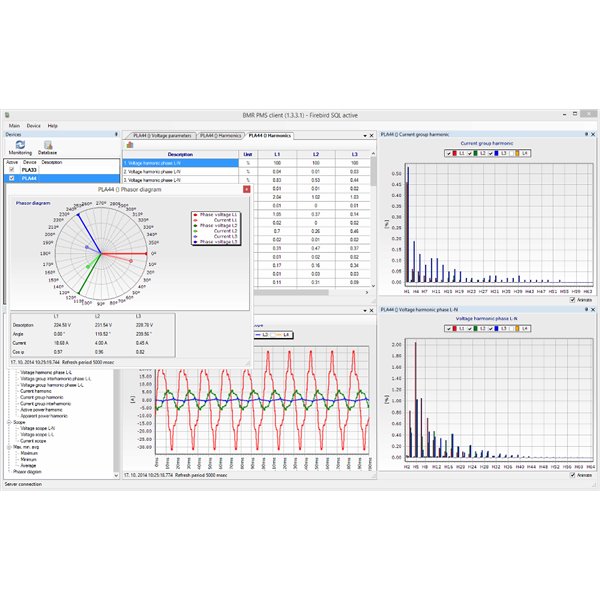This screenshot has width=600, height=600.
Task: Select Phasor diagram in the device tree
Action: click(29, 472)
